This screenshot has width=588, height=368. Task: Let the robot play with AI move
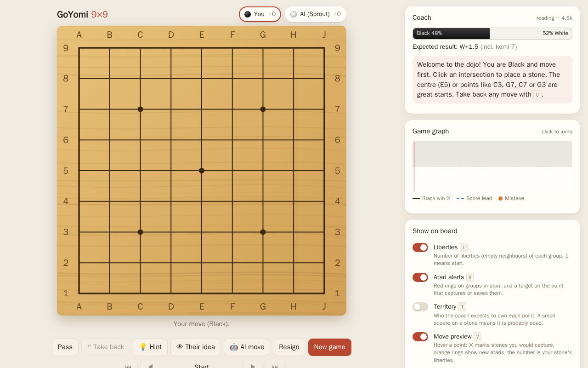[x=247, y=347]
